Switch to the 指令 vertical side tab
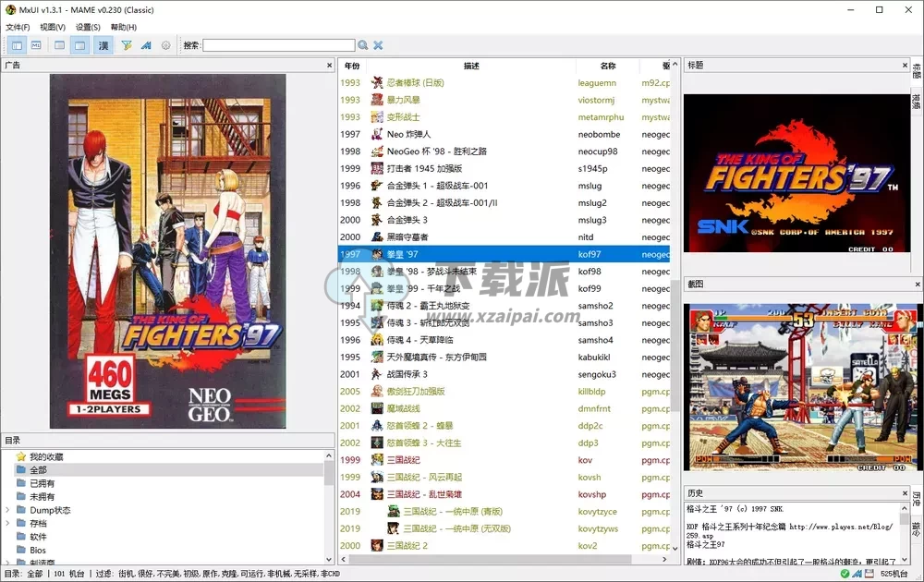The width and height of the screenshot is (924, 582). 917,527
